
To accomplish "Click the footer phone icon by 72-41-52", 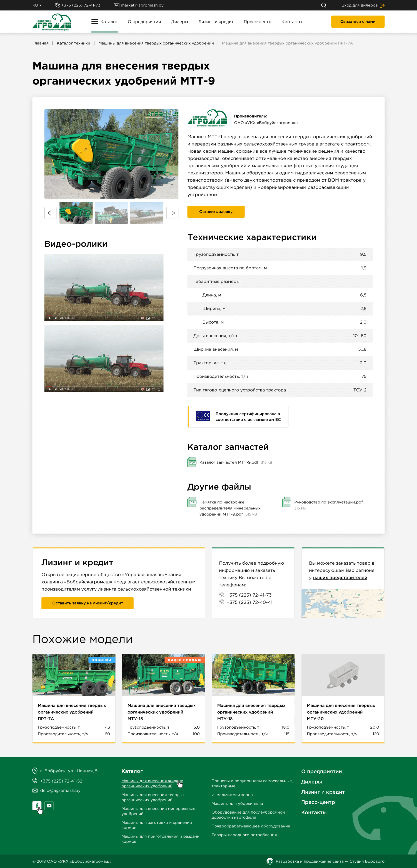I will point(35,781).
